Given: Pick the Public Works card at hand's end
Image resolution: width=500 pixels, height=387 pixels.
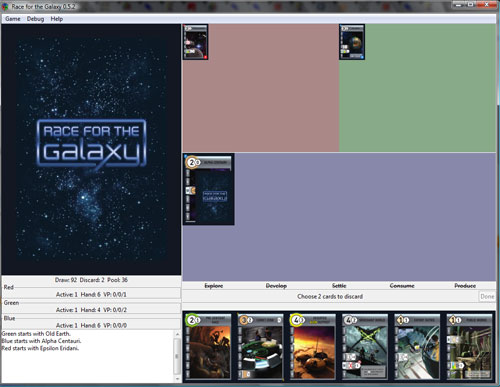Looking at the screenshot, I should click(x=470, y=346).
